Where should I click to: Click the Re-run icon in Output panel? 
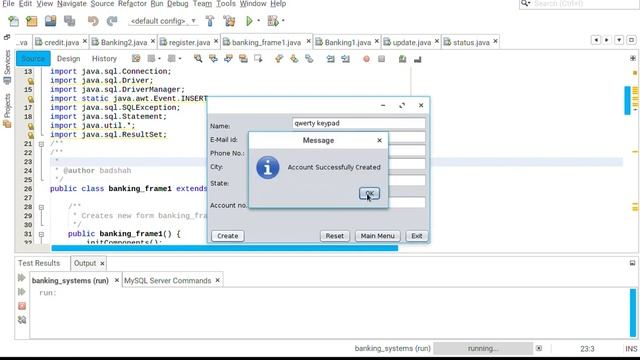click(x=22, y=278)
